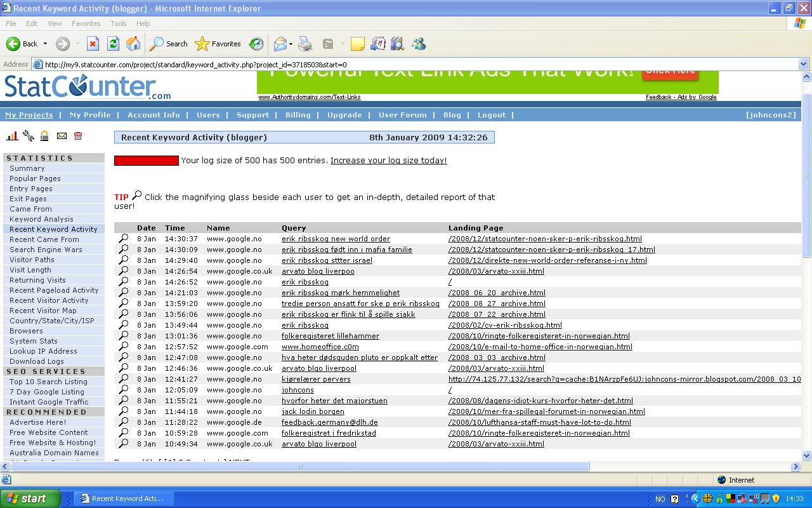Click the Messenger people toolbar icon
Screen dimensions: 812x508
[x=419, y=44]
